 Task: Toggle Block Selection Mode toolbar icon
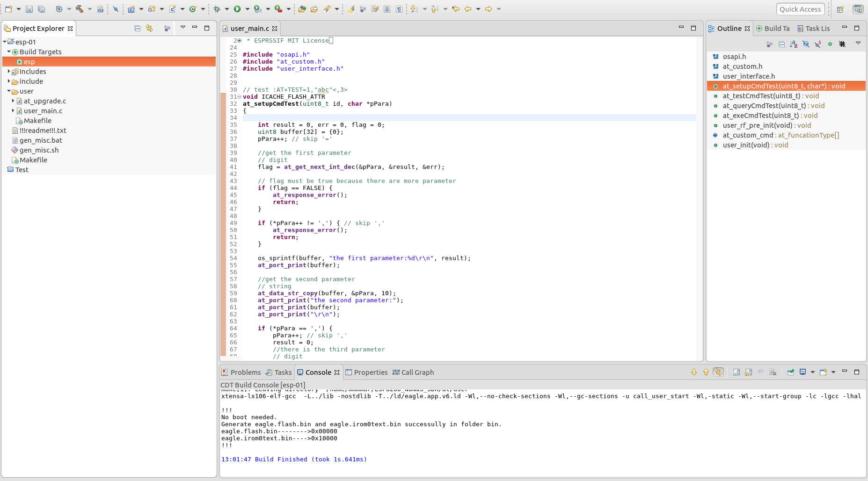(387, 9)
